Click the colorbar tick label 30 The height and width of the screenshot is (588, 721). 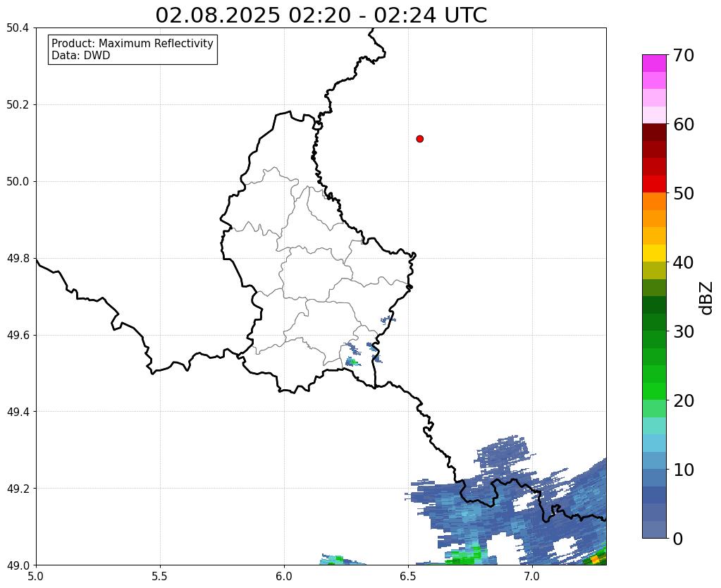pos(684,331)
